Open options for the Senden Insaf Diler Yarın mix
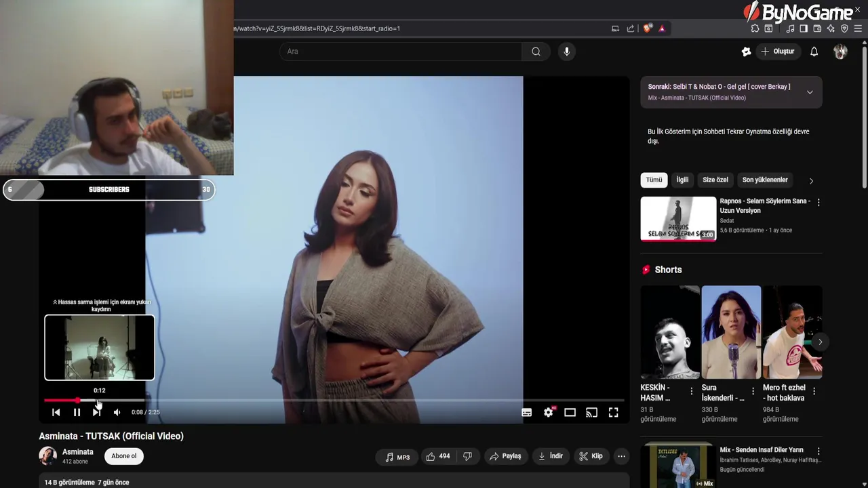Screen dimensions: 868x488 pos(818,451)
